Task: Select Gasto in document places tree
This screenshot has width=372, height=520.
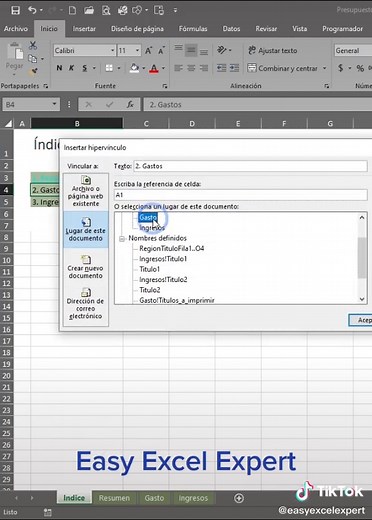Action: point(148,217)
